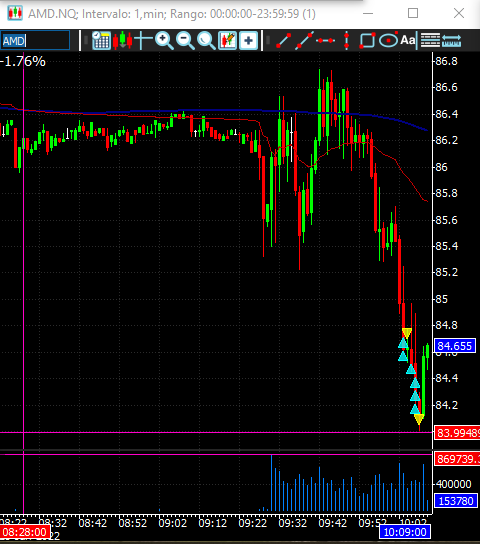
Task: Minimize the AMD.NQ chart window
Action: click(368, 14)
